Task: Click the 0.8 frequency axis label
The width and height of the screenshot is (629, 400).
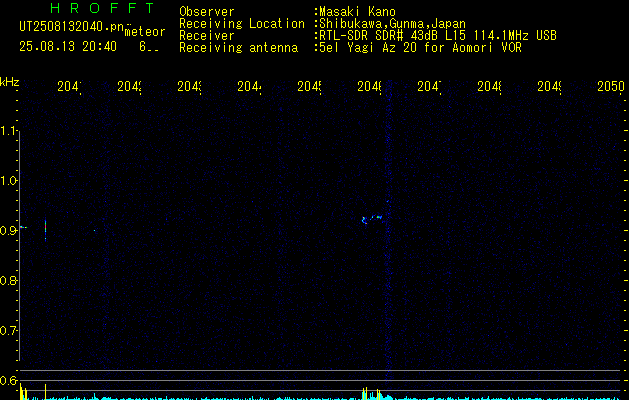Action: pos(9,280)
